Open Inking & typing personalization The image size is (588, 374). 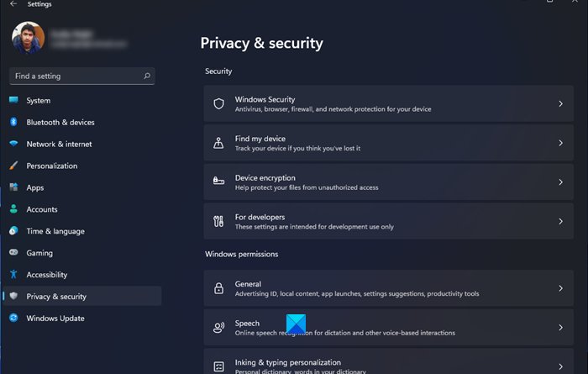coord(388,361)
